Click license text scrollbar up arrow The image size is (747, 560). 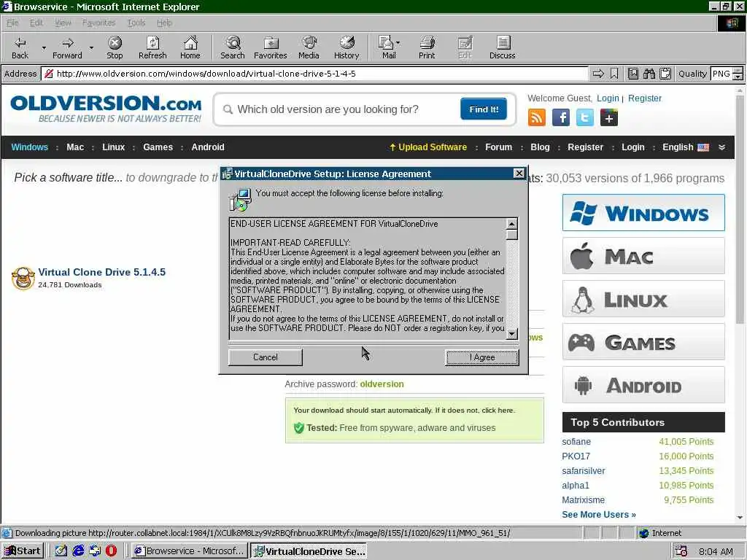point(512,224)
